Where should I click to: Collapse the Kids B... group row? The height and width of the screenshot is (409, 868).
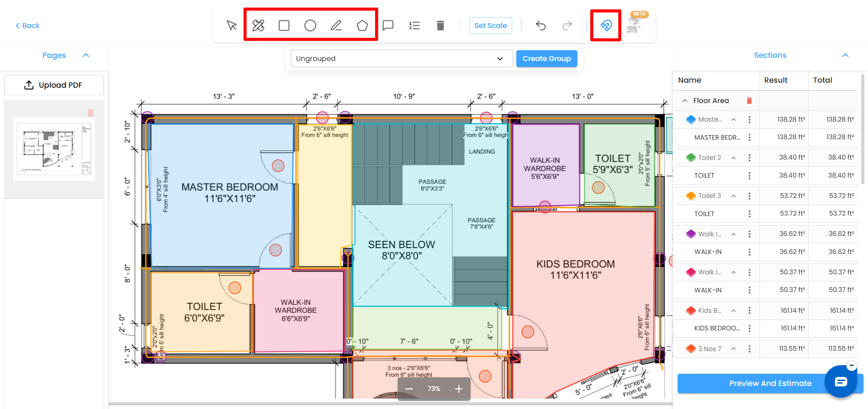point(733,310)
